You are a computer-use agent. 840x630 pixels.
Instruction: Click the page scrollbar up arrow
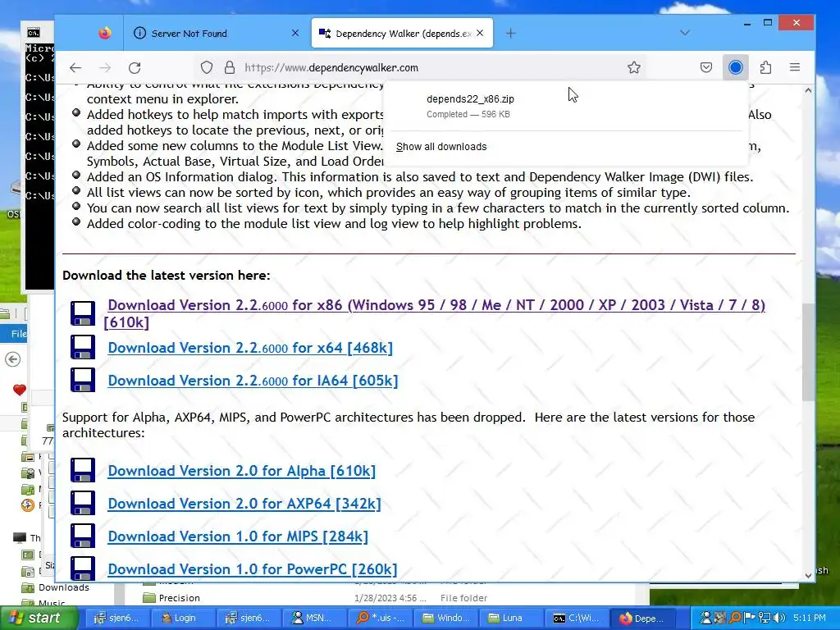pos(808,90)
